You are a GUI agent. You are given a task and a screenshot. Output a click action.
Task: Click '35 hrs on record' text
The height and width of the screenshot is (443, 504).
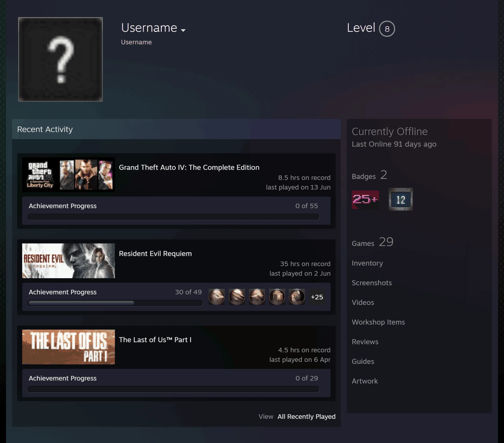pyautogui.click(x=305, y=264)
